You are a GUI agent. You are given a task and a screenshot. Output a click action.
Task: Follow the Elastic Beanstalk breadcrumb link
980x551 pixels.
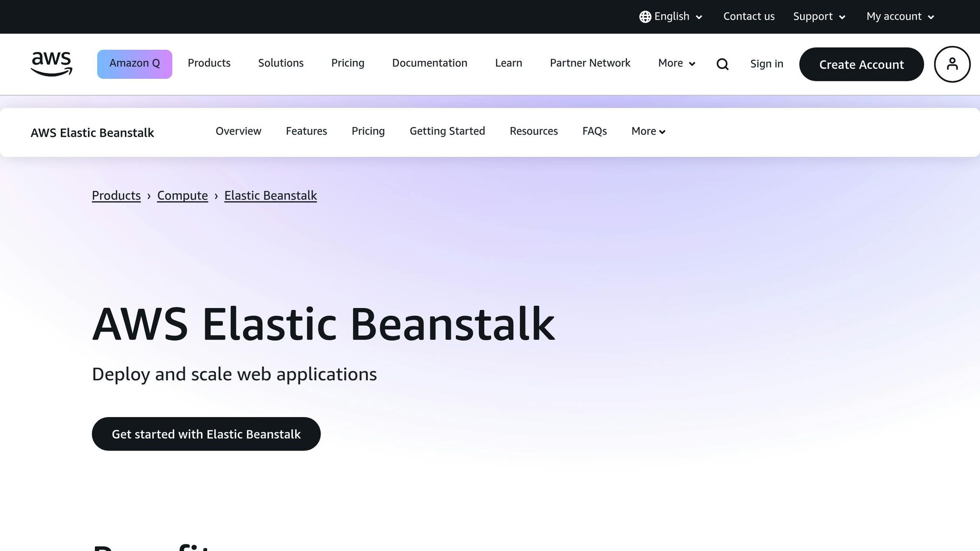(270, 196)
